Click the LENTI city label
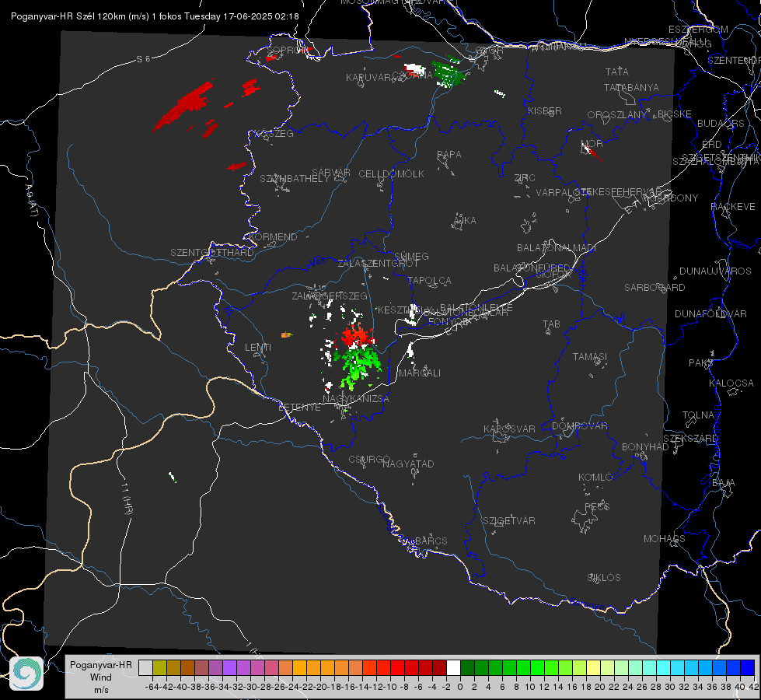The height and width of the screenshot is (700, 761). (x=258, y=348)
